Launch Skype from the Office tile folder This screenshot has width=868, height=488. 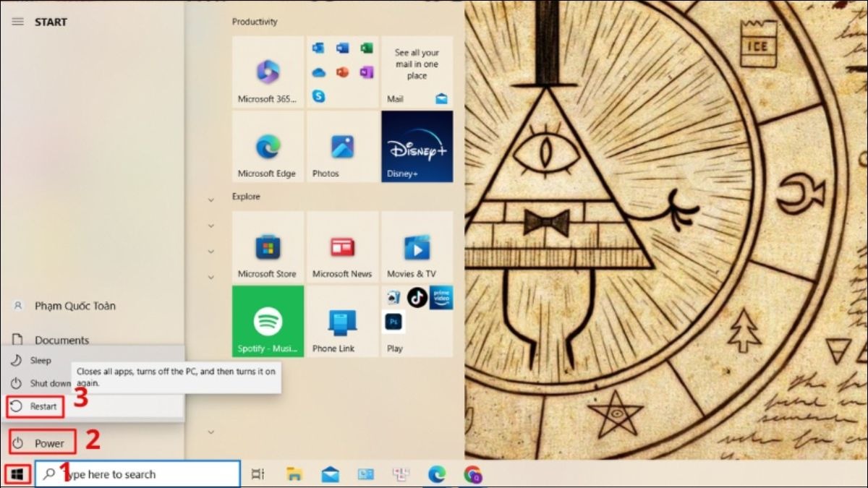tap(318, 95)
